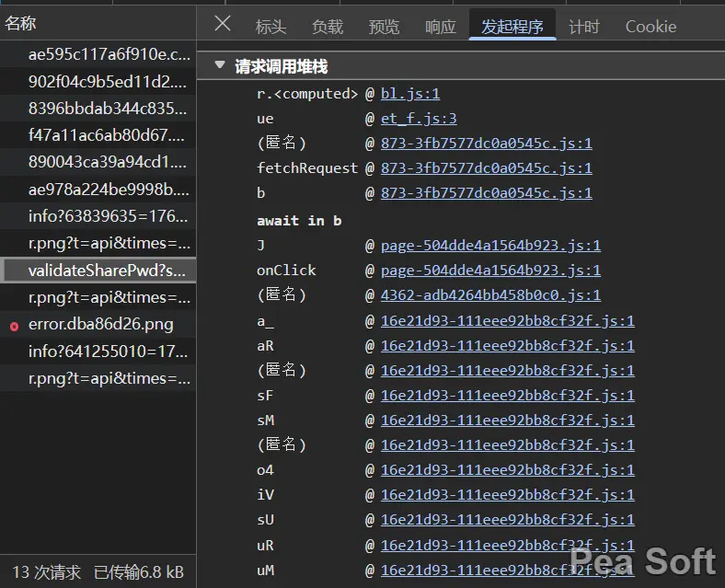Click the await in b label
The image size is (725, 588).
tap(299, 221)
